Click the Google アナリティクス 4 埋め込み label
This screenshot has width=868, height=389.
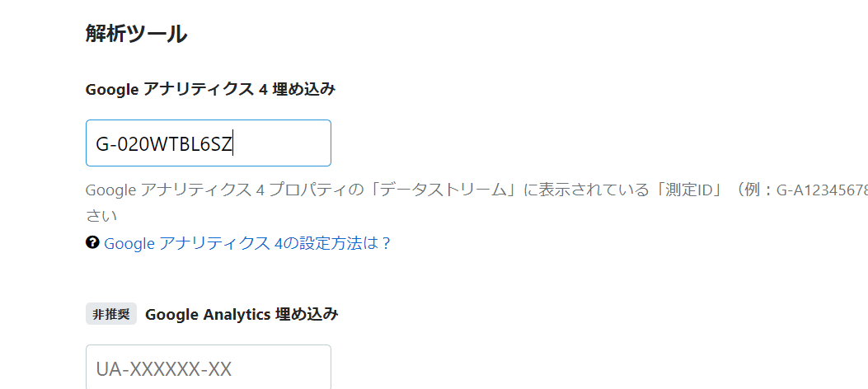(x=210, y=89)
